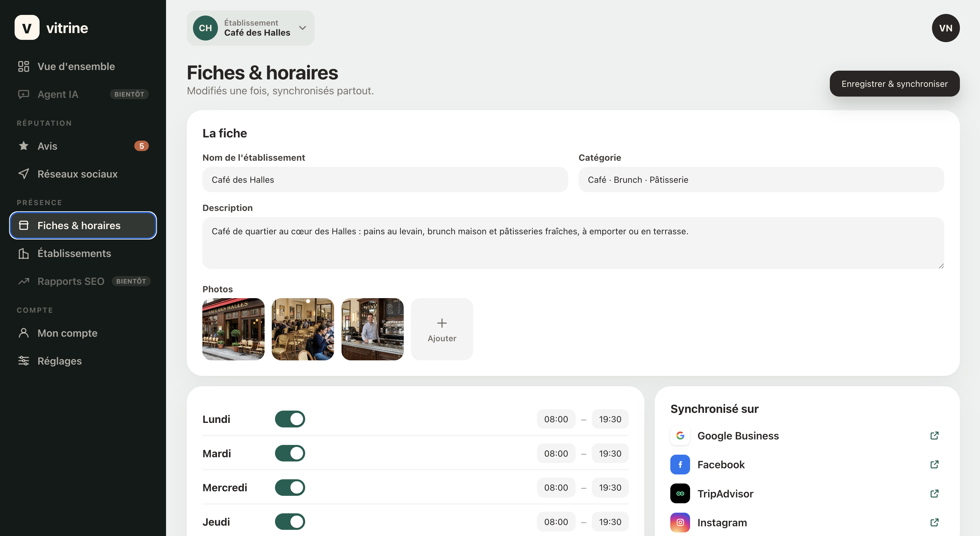Click the Réseaux sociaux paper plane icon

24,174
